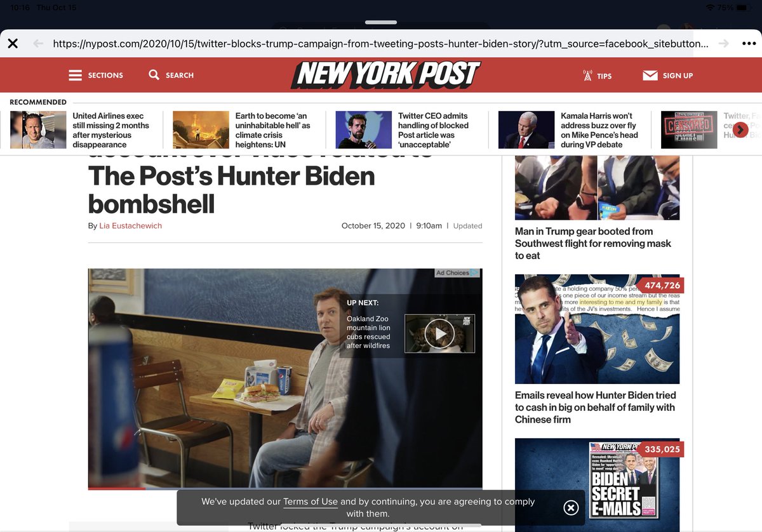Open Twitter CEO admits handling story

pos(434,130)
